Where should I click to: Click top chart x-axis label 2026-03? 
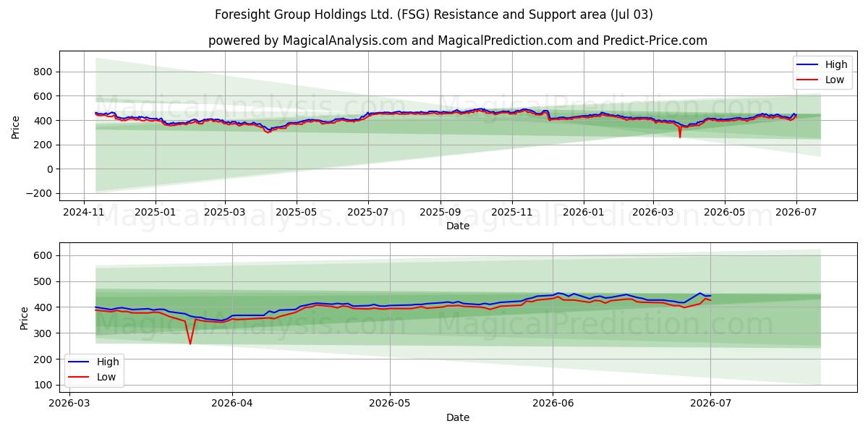tap(653, 212)
